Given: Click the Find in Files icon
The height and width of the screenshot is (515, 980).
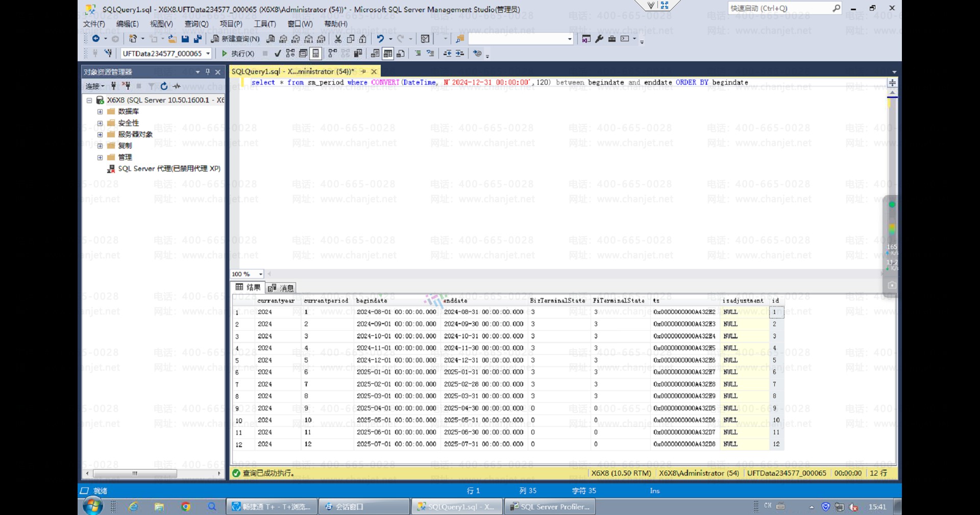Looking at the screenshot, I should (x=460, y=39).
